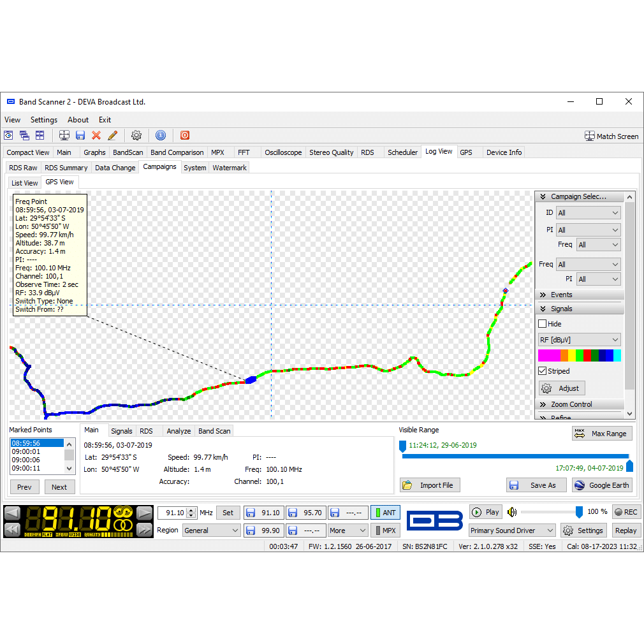Uncheck the Striped checkbox
The width and height of the screenshot is (644, 644).
543,371
